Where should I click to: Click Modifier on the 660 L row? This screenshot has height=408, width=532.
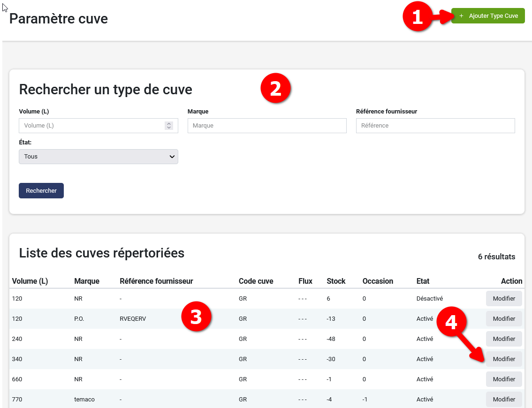click(503, 379)
